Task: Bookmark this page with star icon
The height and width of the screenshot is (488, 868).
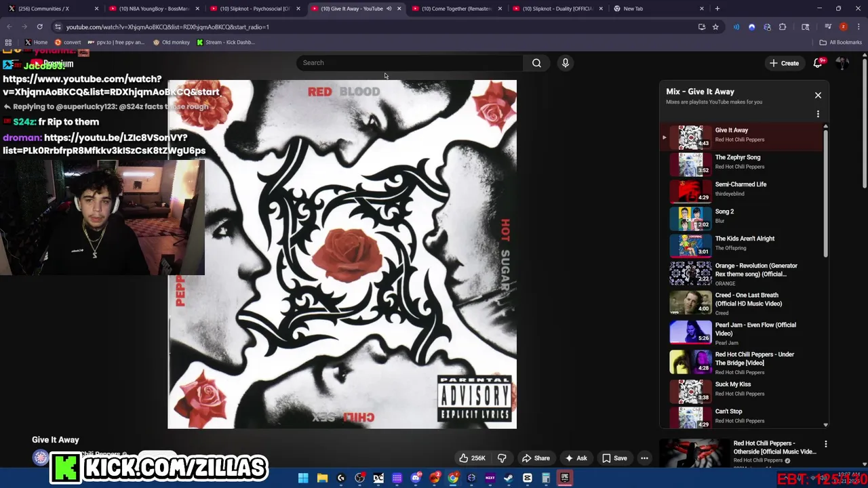Action: [715, 27]
